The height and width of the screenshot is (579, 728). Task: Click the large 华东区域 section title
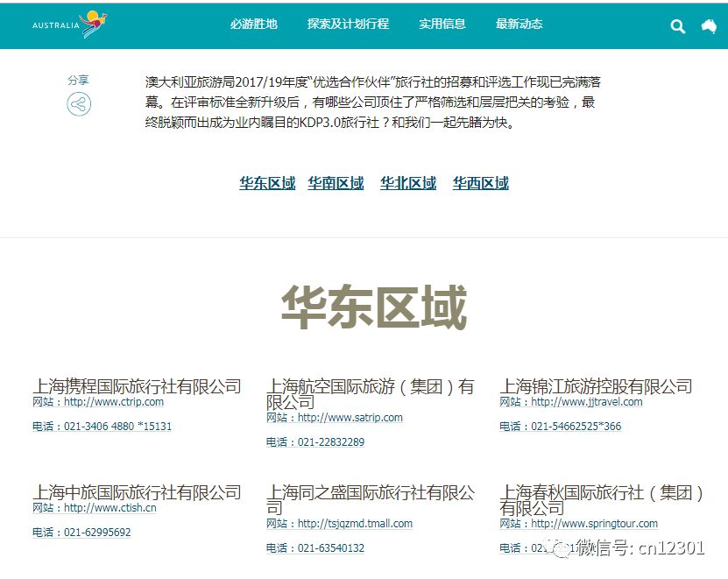pyautogui.click(x=374, y=307)
